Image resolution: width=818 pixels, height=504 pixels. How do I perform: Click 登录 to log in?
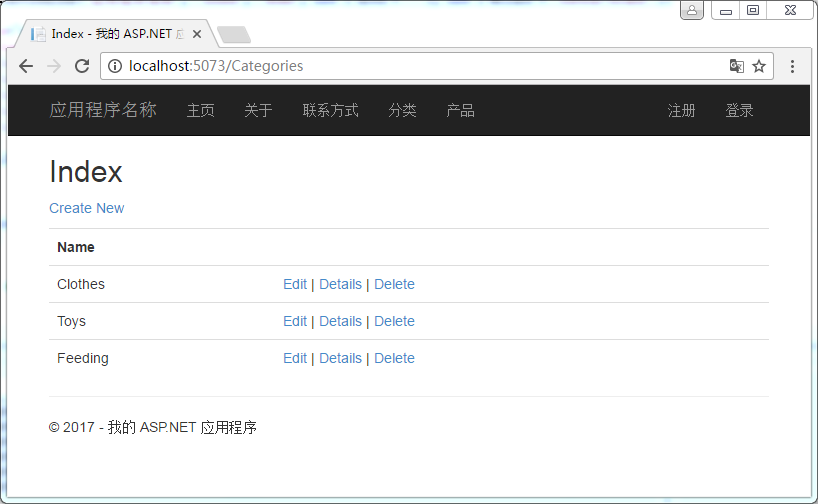(739, 111)
